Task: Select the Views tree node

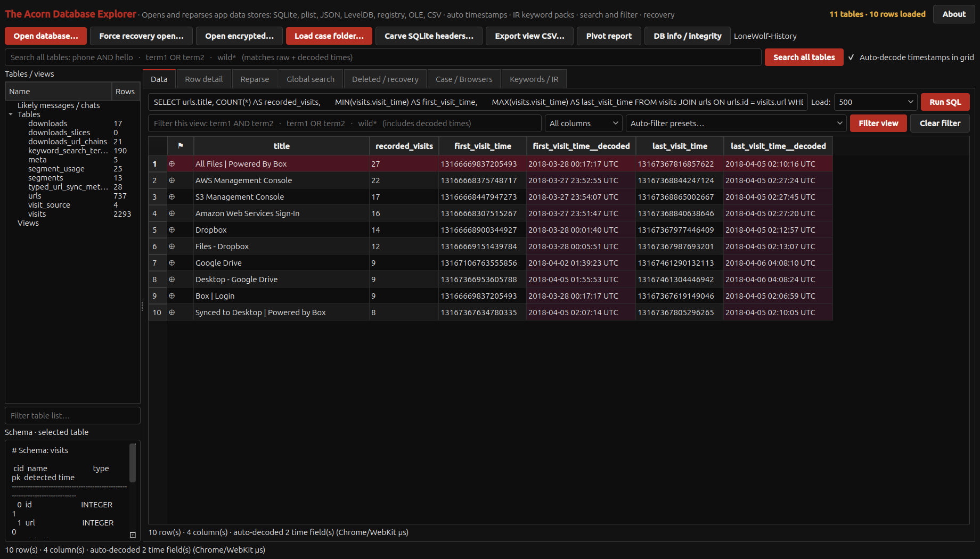Action: pyautogui.click(x=28, y=223)
